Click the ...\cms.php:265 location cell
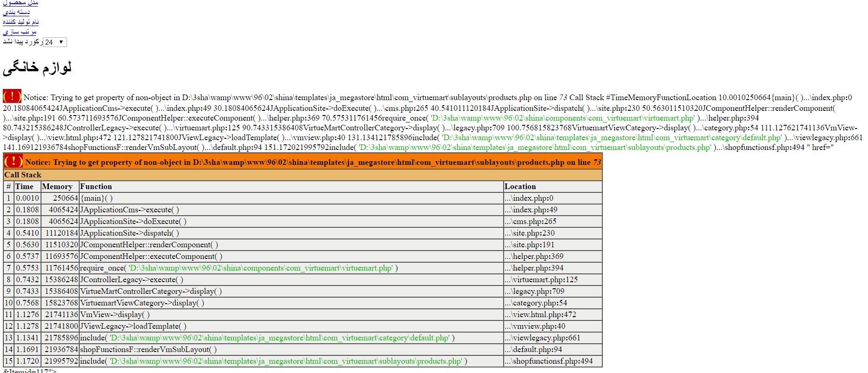The image size is (868, 373). (553, 221)
